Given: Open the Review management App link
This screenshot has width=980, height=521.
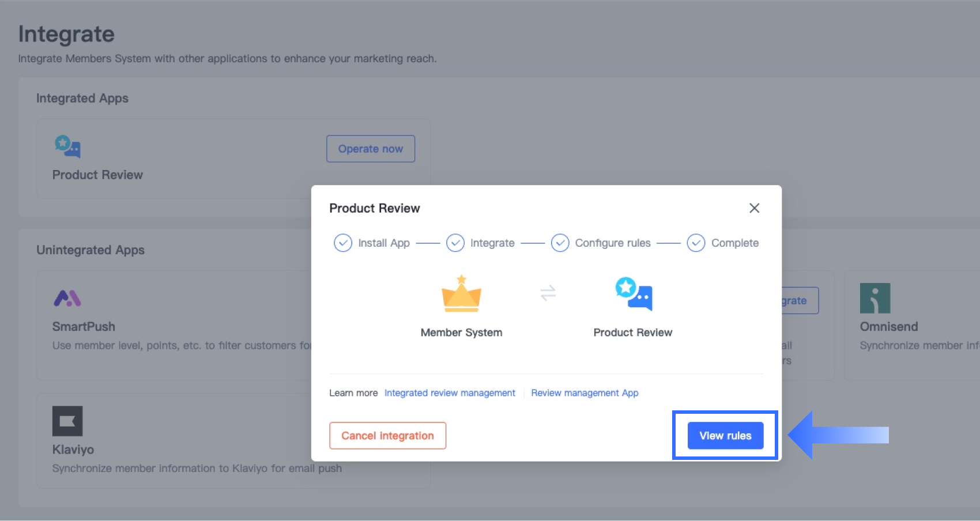Looking at the screenshot, I should [x=585, y=393].
